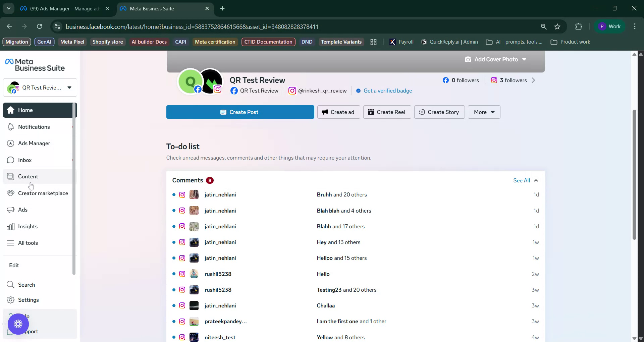The image size is (644, 342).
Task: Open Ads Manager in the sidebar
Action: 34,143
